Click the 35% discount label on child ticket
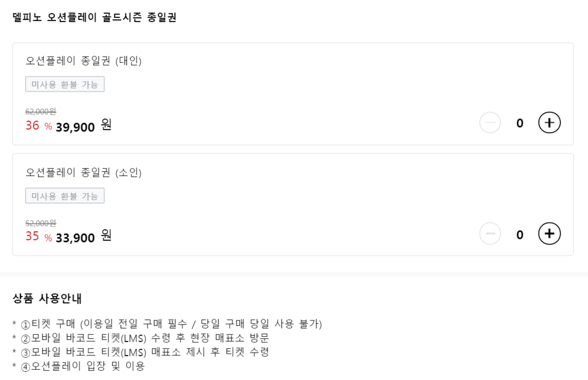The image size is (588, 380). click(x=35, y=237)
